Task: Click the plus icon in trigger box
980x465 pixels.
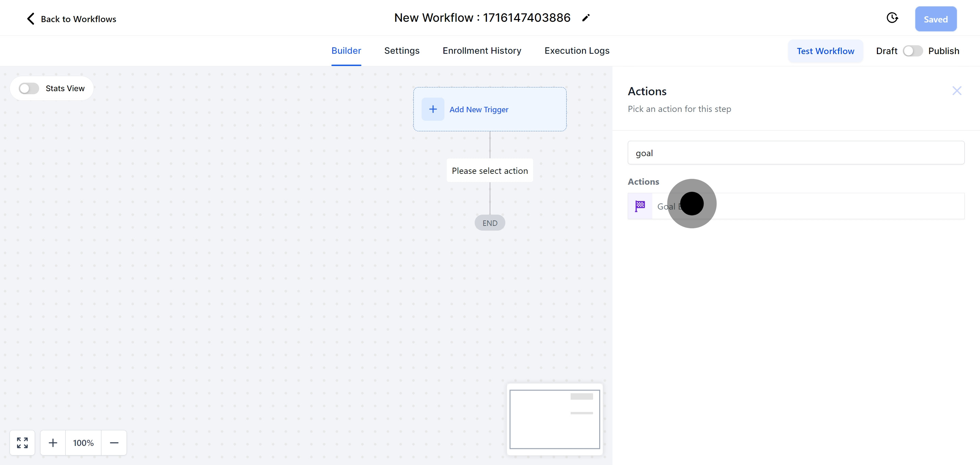Action: pyautogui.click(x=432, y=109)
